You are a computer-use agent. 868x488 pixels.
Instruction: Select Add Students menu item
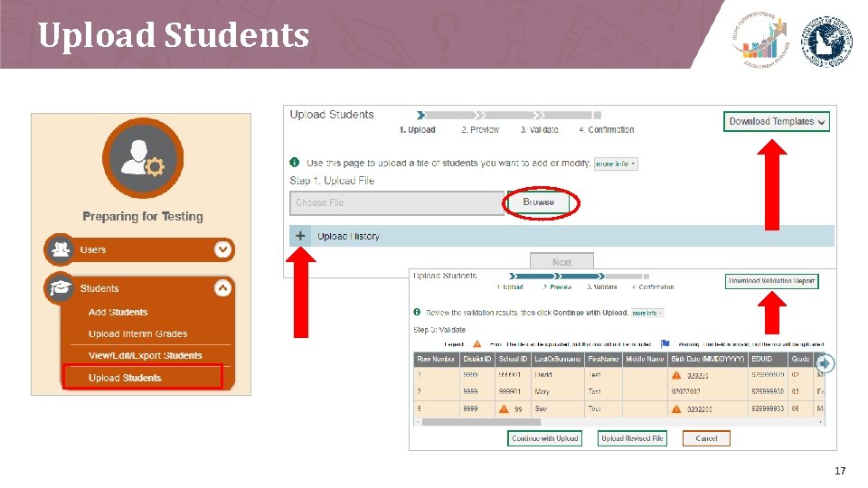pyautogui.click(x=118, y=312)
